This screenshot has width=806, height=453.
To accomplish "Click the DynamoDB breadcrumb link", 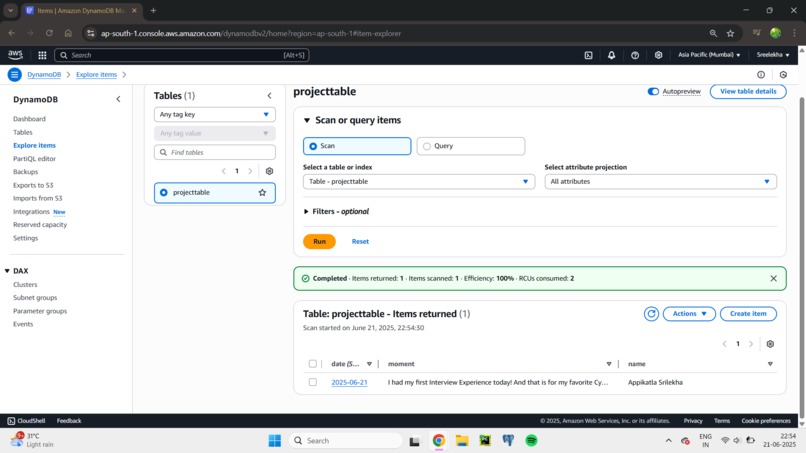I will [x=44, y=75].
